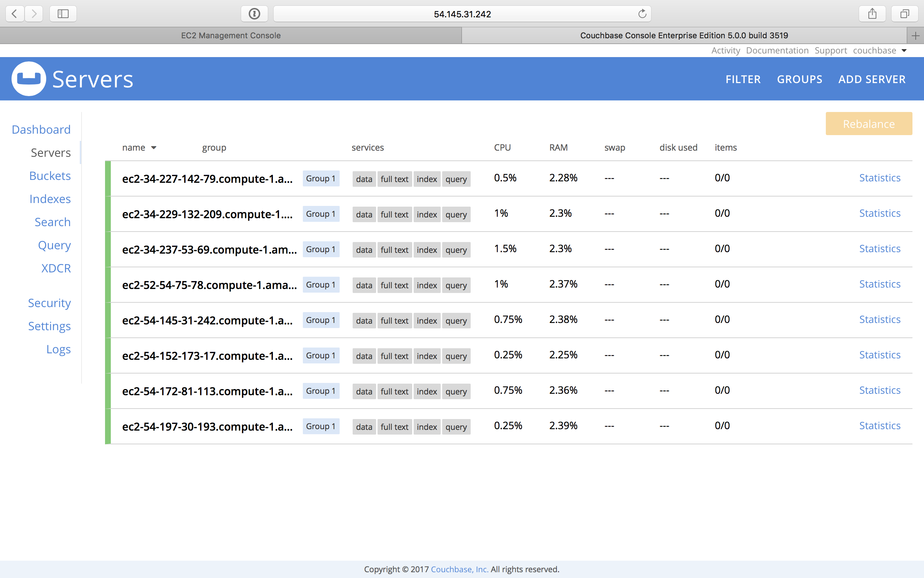Viewport: 924px width, 578px height.
Task: Select Servers in the sidebar
Action: [51, 152]
